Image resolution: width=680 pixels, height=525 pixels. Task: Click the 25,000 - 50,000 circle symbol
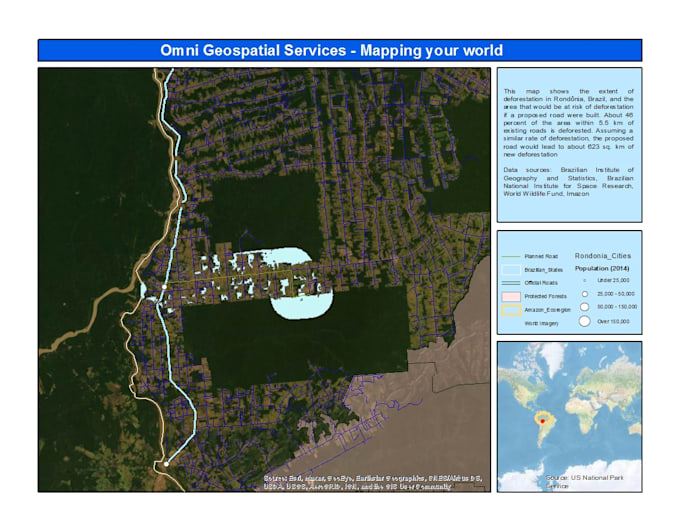[x=585, y=294]
